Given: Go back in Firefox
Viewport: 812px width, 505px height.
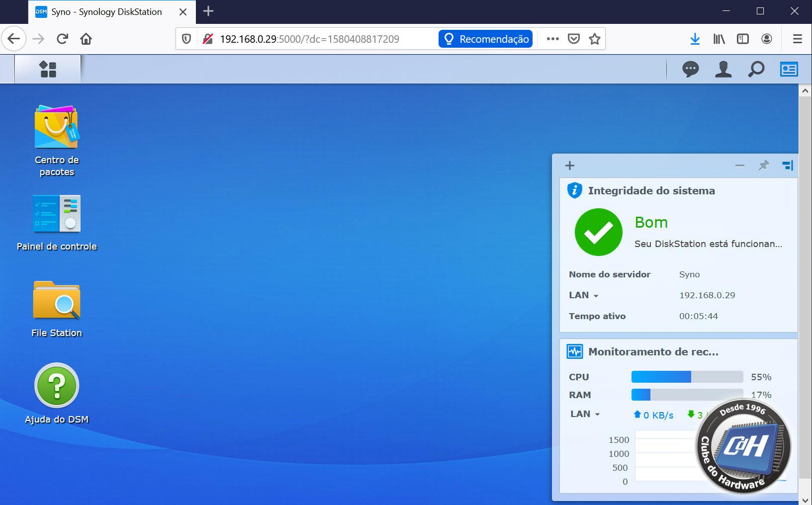Looking at the screenshot, I should click(x=14, y=39).
